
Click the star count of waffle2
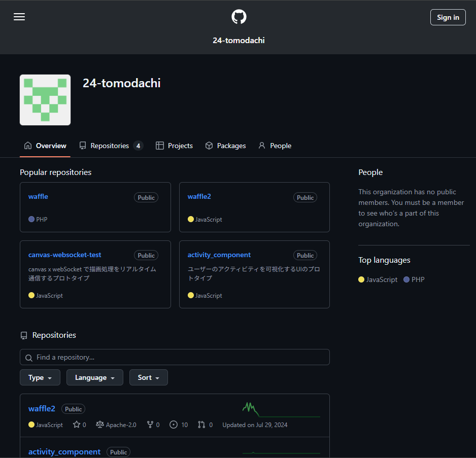click(80, 425)
